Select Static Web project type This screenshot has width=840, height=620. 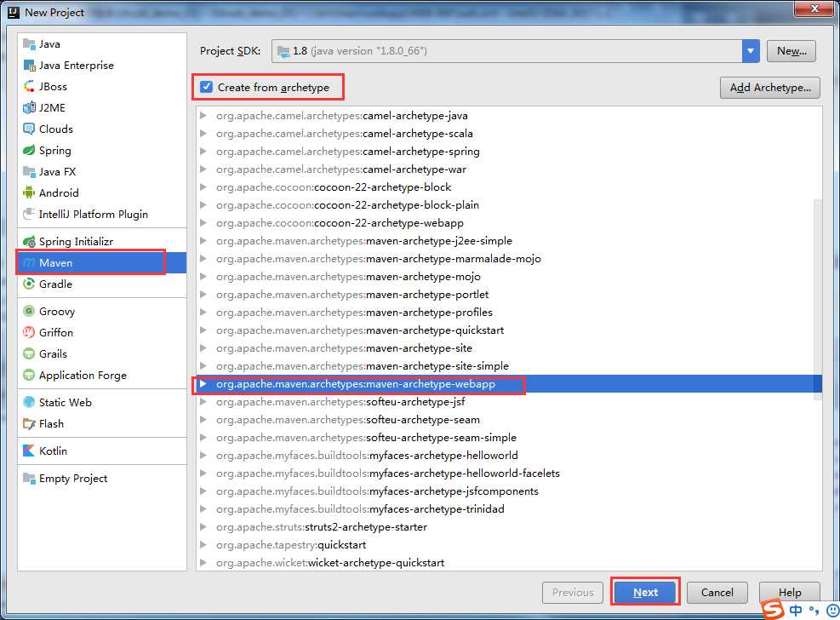102,403
